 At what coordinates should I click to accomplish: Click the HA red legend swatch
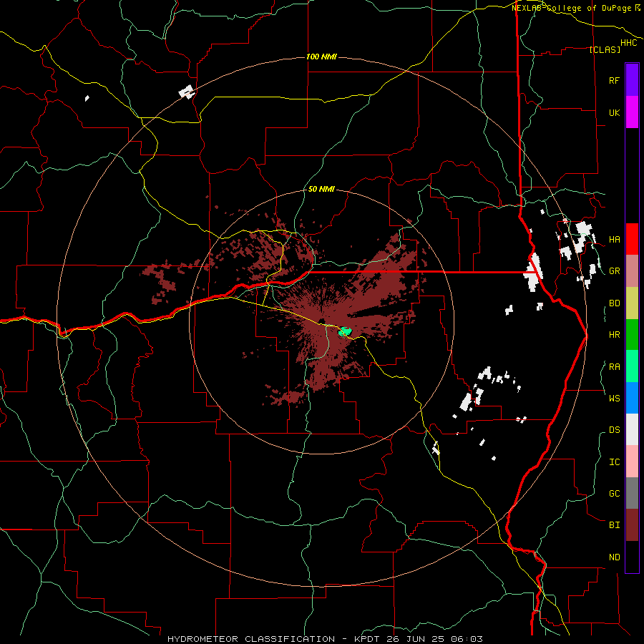(x=632, y=239)
